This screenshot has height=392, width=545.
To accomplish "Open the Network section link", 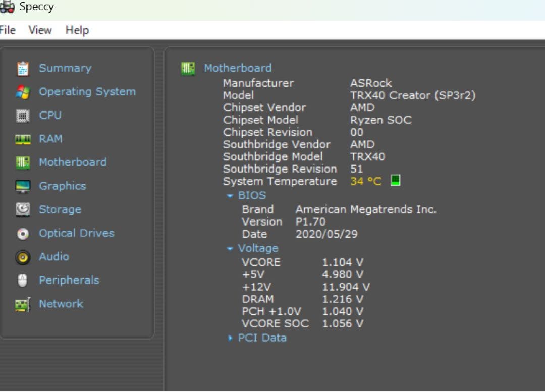I will (x=61, y=304).
